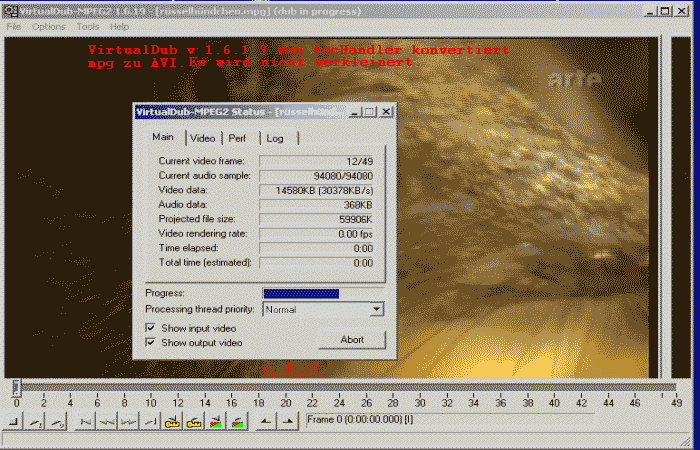This screenshot has width=700, height=450.
Task: Disable the Show output video checkbox
Action: coord(151,342)
